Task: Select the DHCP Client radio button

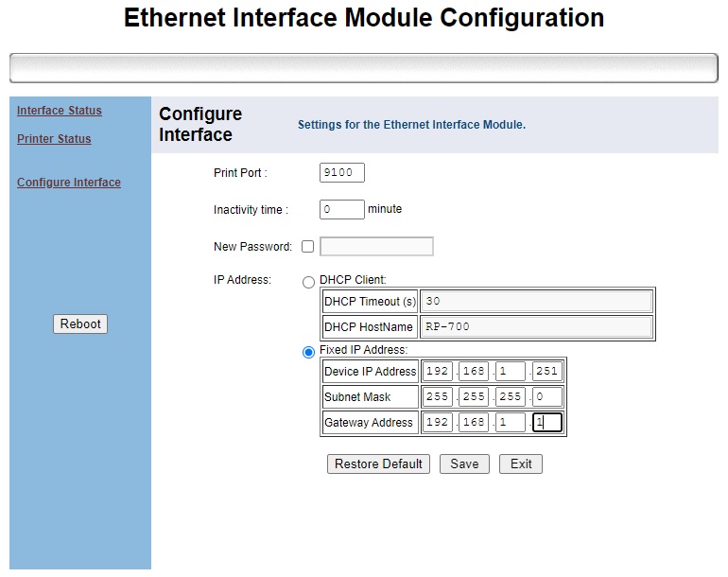Action: point(308,281)
